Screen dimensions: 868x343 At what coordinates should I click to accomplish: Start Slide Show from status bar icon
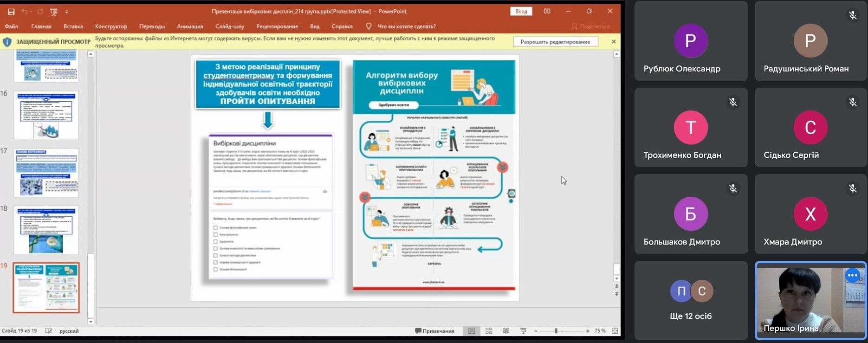point(523,331)
